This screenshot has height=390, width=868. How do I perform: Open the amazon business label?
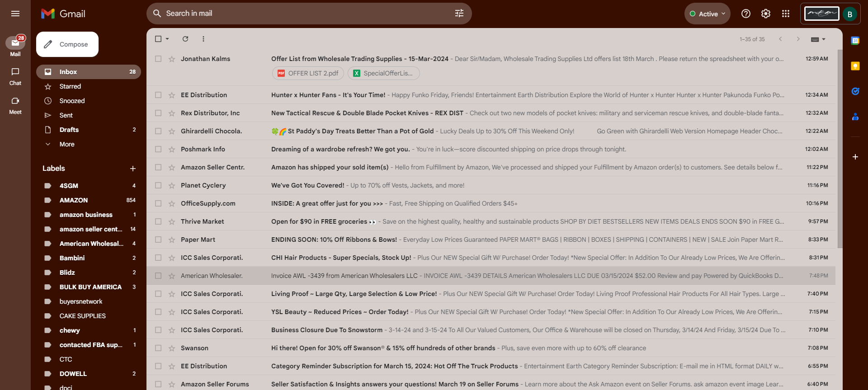pyautogui.click(x=89, y=215)
